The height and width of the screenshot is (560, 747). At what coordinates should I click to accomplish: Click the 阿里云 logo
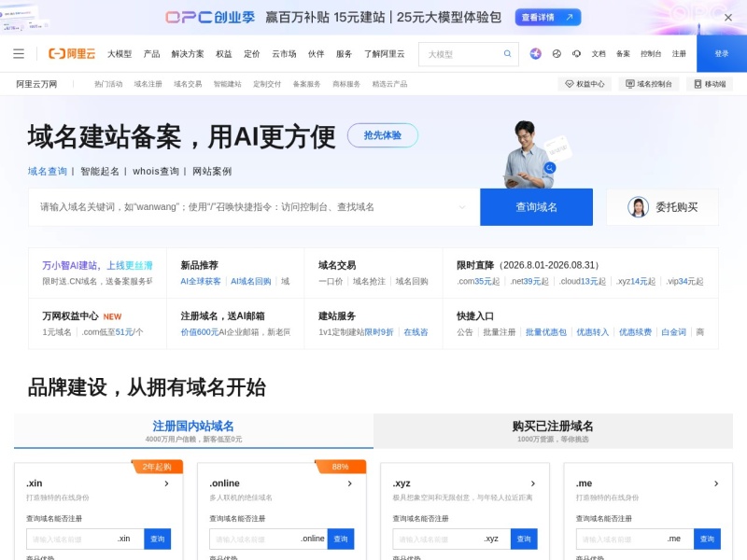click(72, 53)
